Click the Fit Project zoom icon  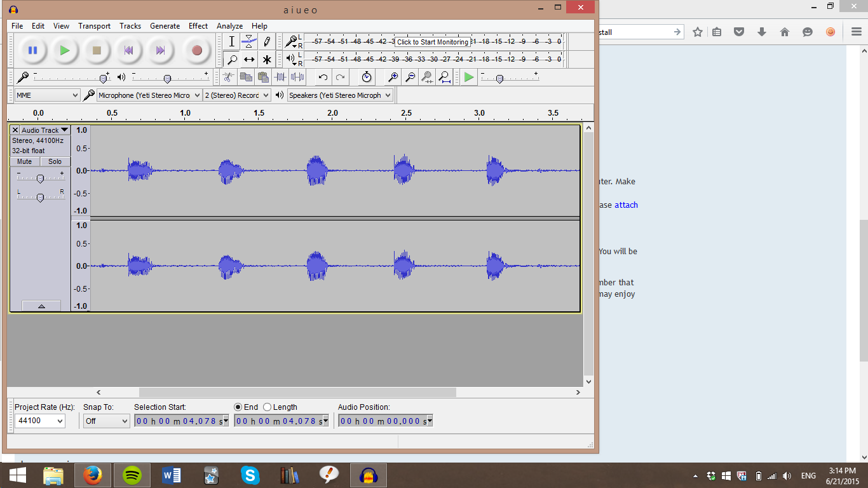click(x=445, y=77)
